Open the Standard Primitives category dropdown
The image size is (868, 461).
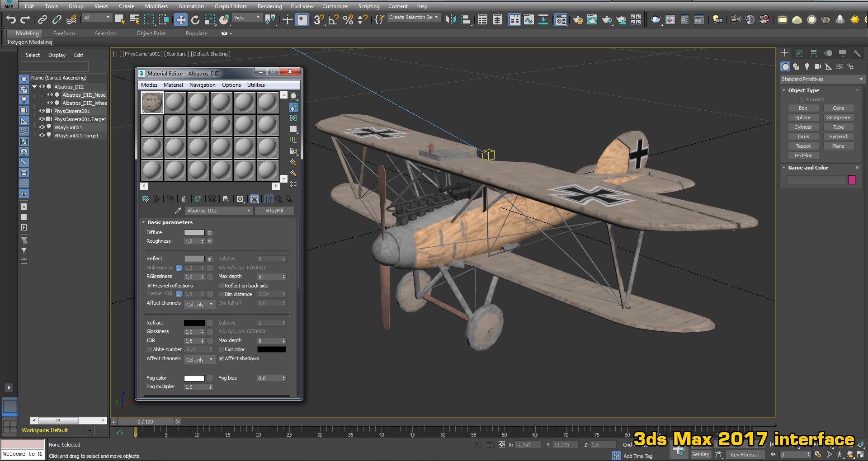point(822,79)
